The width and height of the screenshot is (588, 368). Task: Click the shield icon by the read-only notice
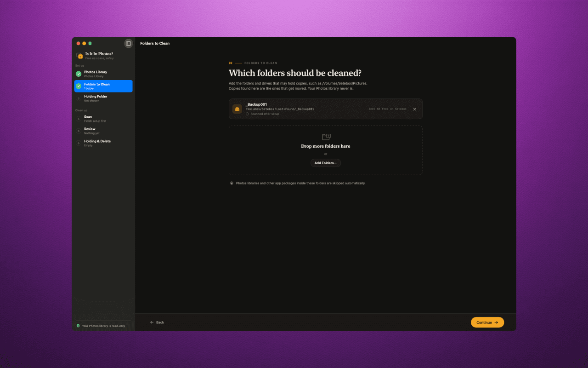(x=78, y=326)
